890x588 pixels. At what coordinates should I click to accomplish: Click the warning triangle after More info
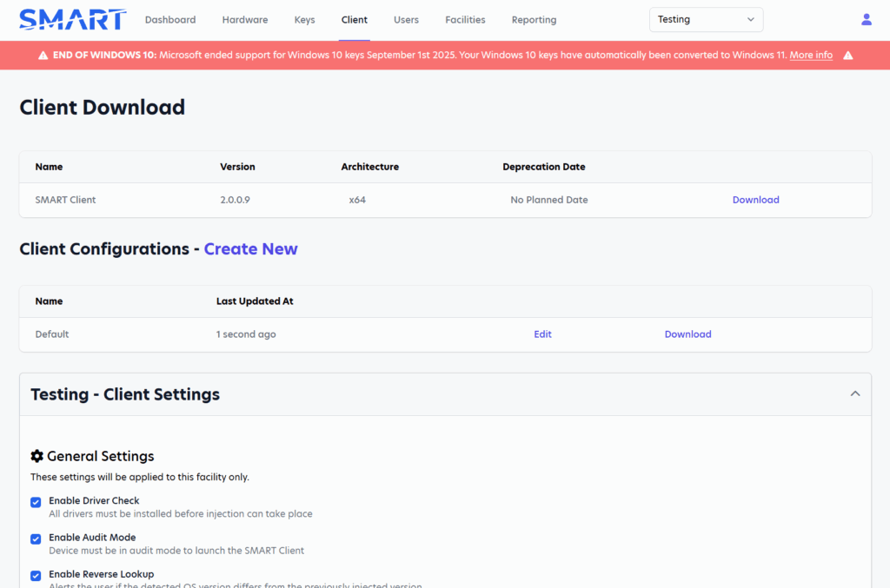tap(848, 55)
